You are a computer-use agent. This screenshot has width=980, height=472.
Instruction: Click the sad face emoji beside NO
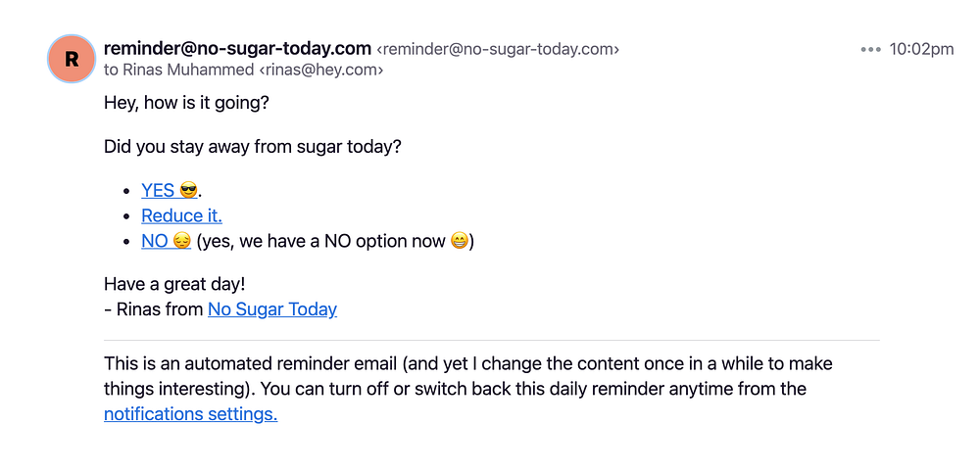(181, 241)
